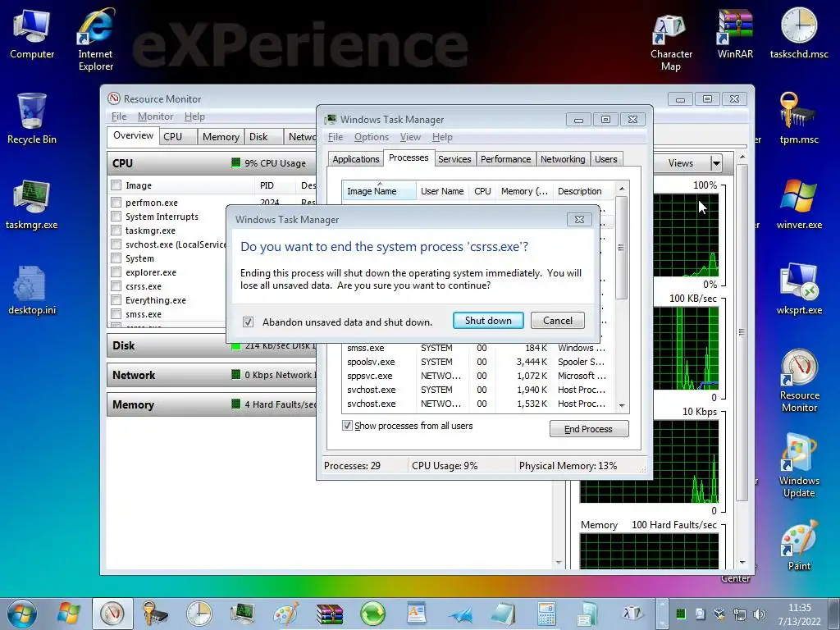Select the wksprt.exe desktop icon
This screenshot has height=630, width=840.
click(799, 290)
